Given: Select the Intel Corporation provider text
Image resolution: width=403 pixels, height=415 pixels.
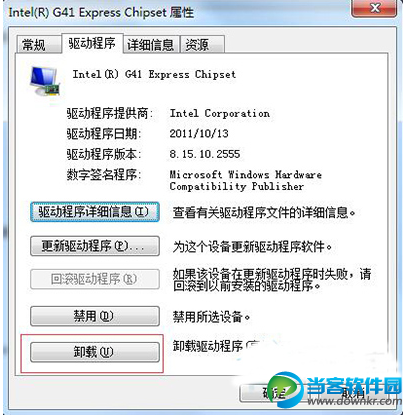Looking at the screenshot, I should point(220,113).
